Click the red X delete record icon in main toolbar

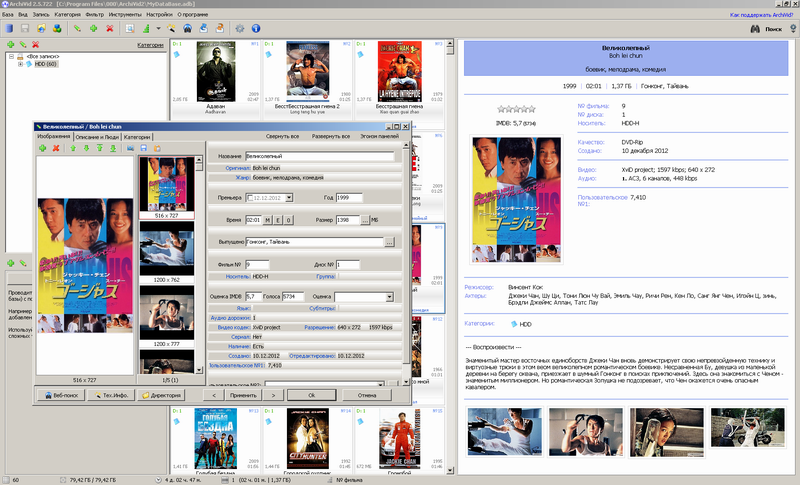point(110,29)
